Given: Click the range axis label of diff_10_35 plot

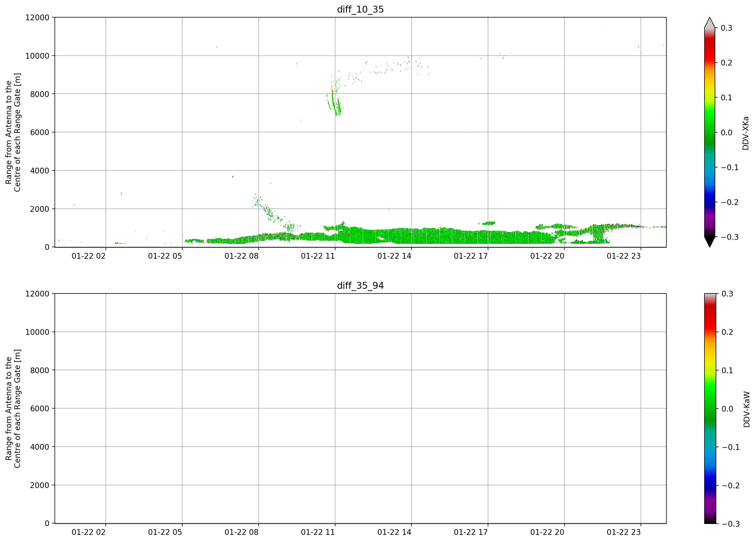Looking at the screenshot, I should click(13, 132).
